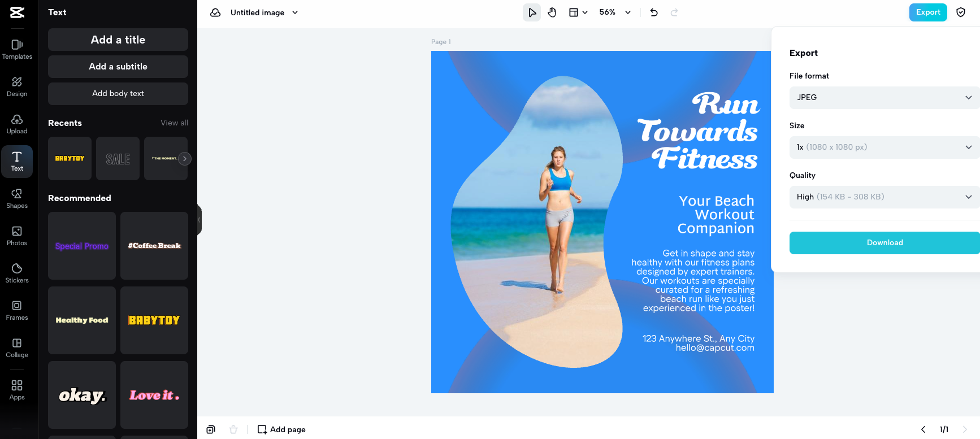This screenshot has height=439, width=980.
Task: Activate the Hand pan tool
Action: coord(552,12)
